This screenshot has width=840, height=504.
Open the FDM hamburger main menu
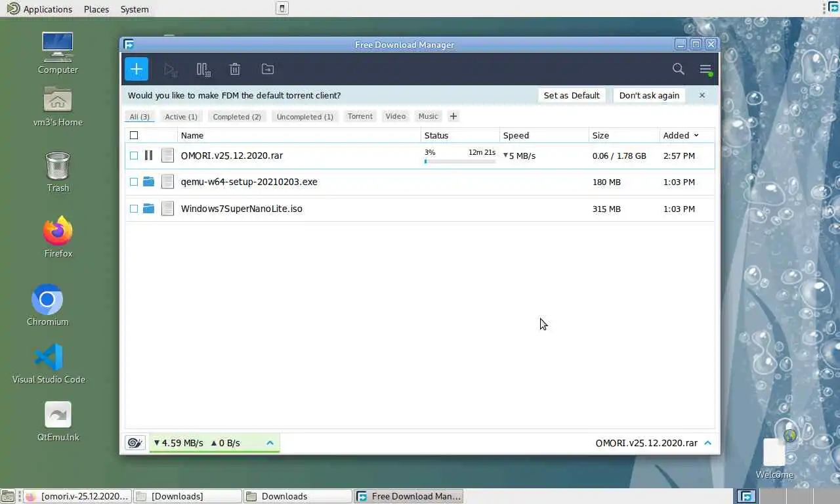coord(705,69)
